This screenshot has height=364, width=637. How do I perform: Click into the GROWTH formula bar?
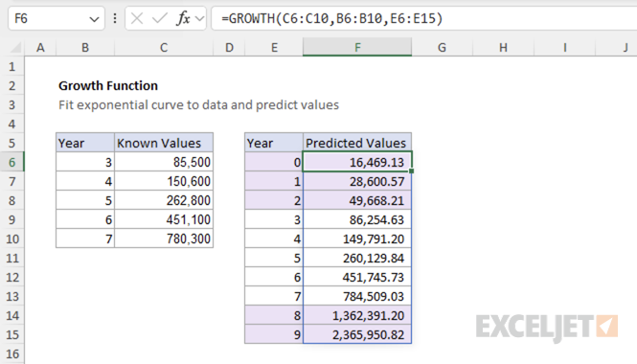[424, 18]
